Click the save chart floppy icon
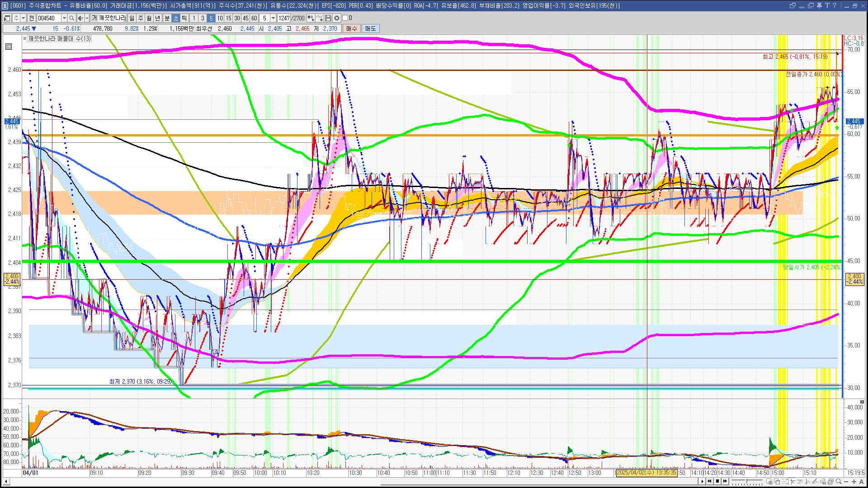 click(328, 18)
